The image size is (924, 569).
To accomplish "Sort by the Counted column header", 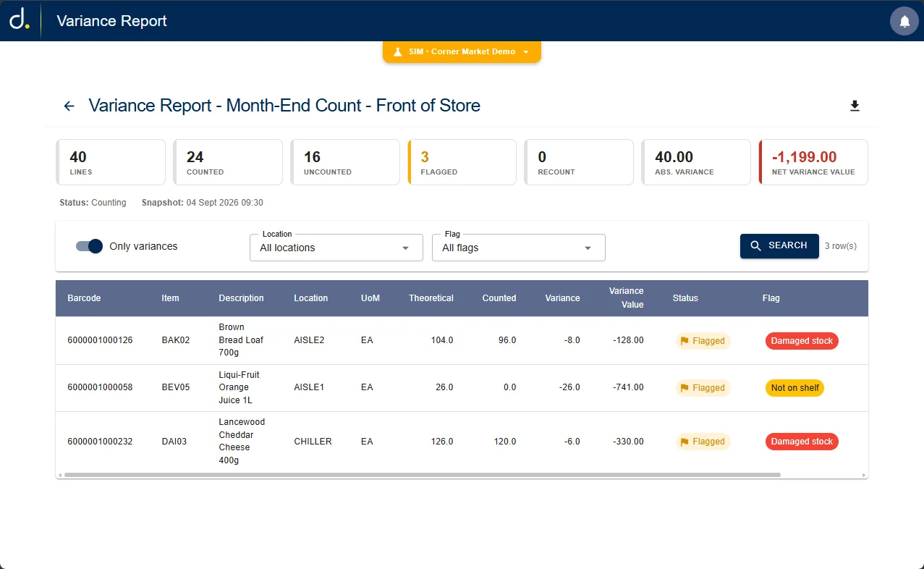I will [x=499, y=298].
